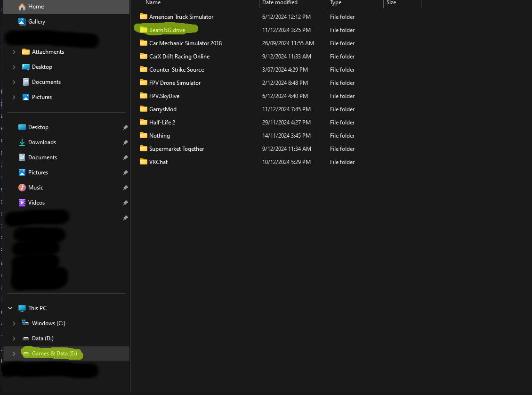The image size is (532, 395).
Task: Select the FPV.SkyDive folder
Action: 164,96
